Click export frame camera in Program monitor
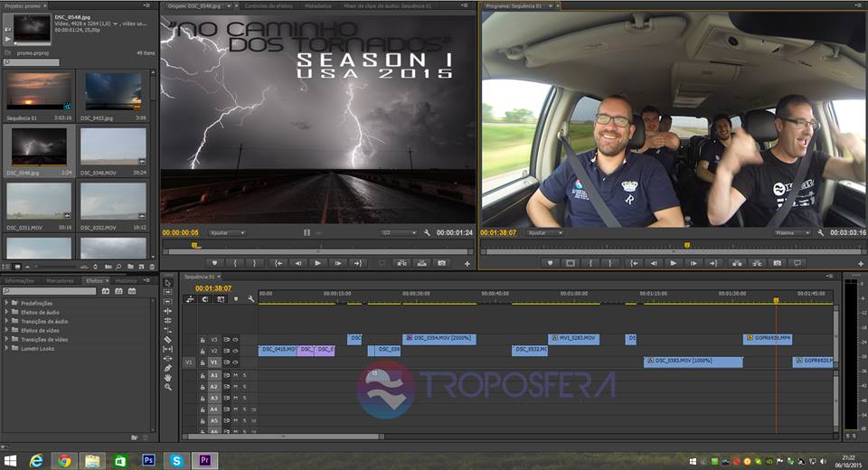This screenshot has height=470, width=868. coord(778,264)
